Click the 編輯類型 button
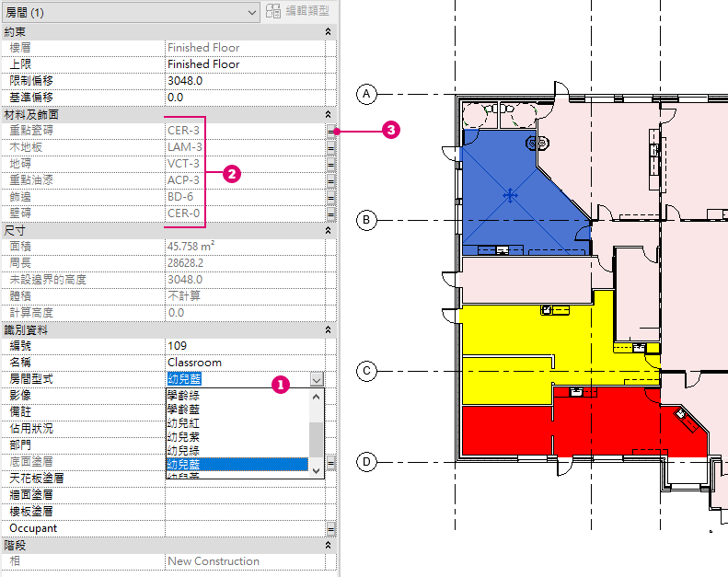 [x=297, y=11]
